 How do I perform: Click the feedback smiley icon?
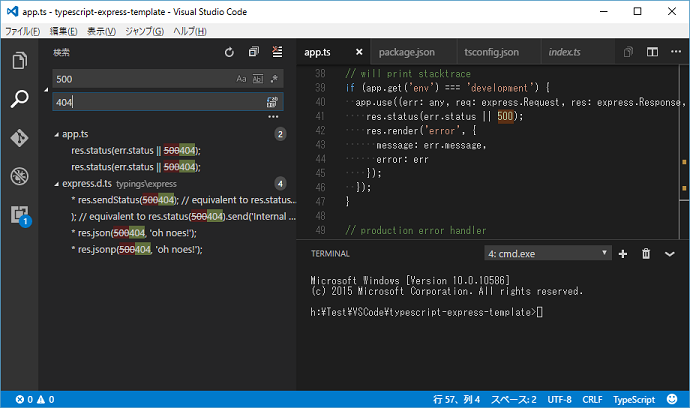(x=672, y=399)
